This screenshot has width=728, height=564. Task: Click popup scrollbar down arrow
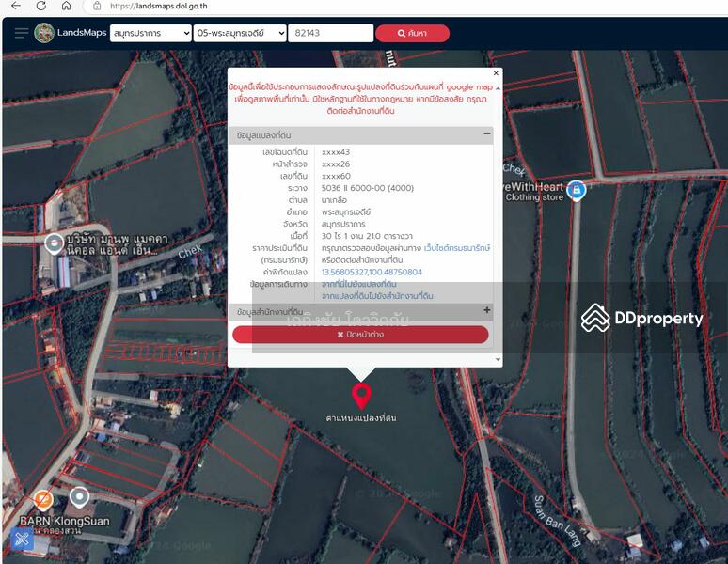click(498, 359)
